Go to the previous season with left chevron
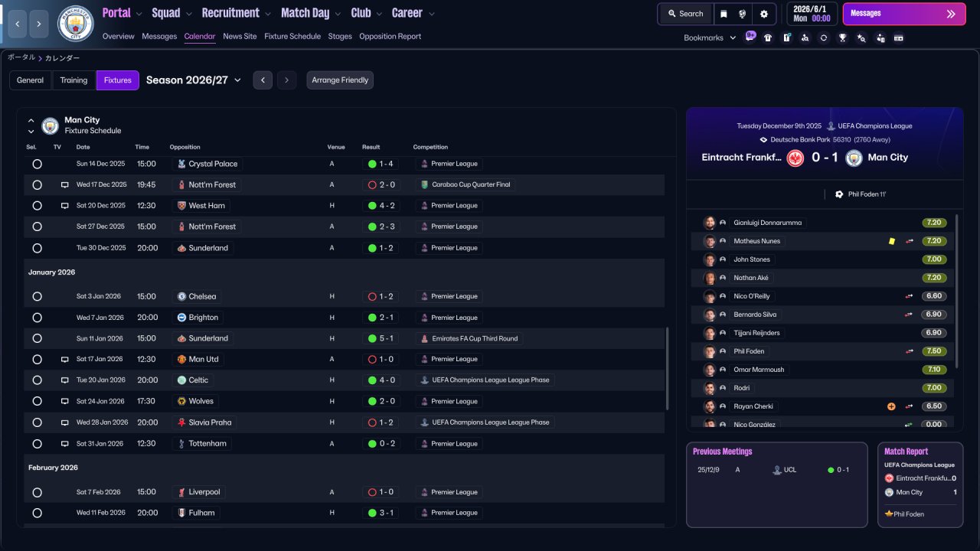The height and width of the screenshot is (551, 980). click(x=263, y=80)
